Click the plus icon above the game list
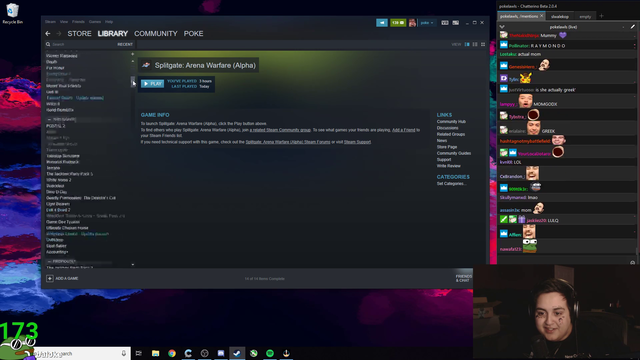The height and width of the screenshot is (360, 640). tap(133, 54)
